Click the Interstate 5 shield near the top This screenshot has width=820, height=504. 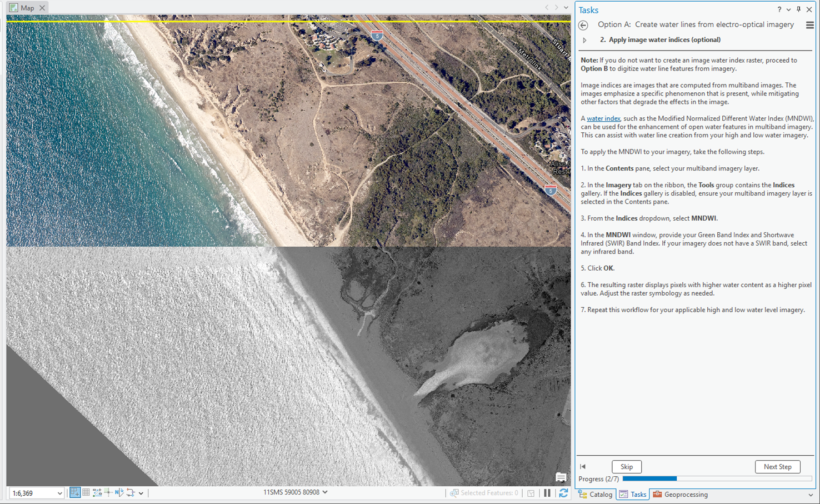pos(377,36)
